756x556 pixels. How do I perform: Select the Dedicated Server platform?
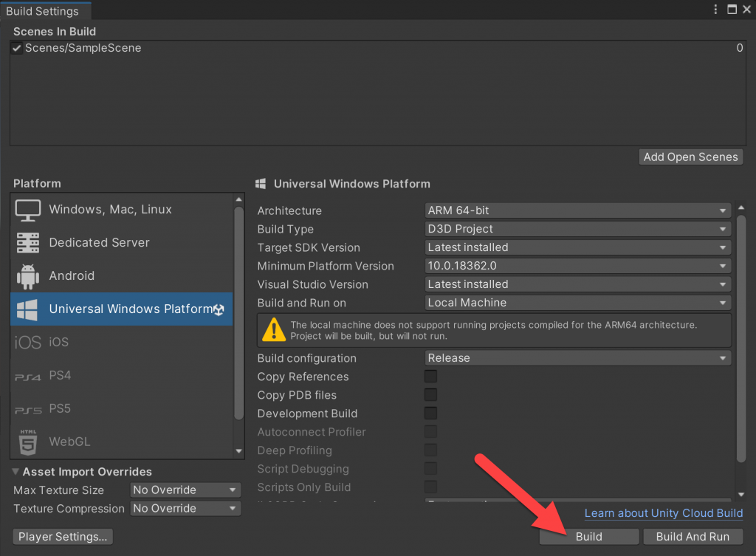pos(122,242)
